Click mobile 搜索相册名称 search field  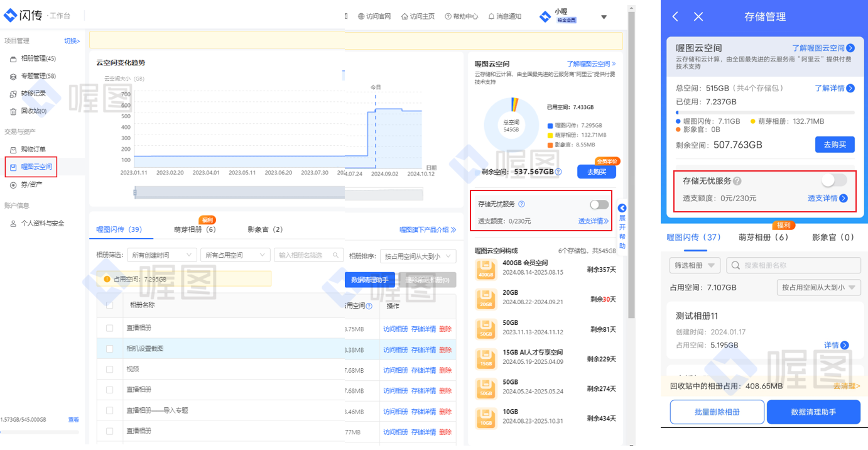click(793, 265)
